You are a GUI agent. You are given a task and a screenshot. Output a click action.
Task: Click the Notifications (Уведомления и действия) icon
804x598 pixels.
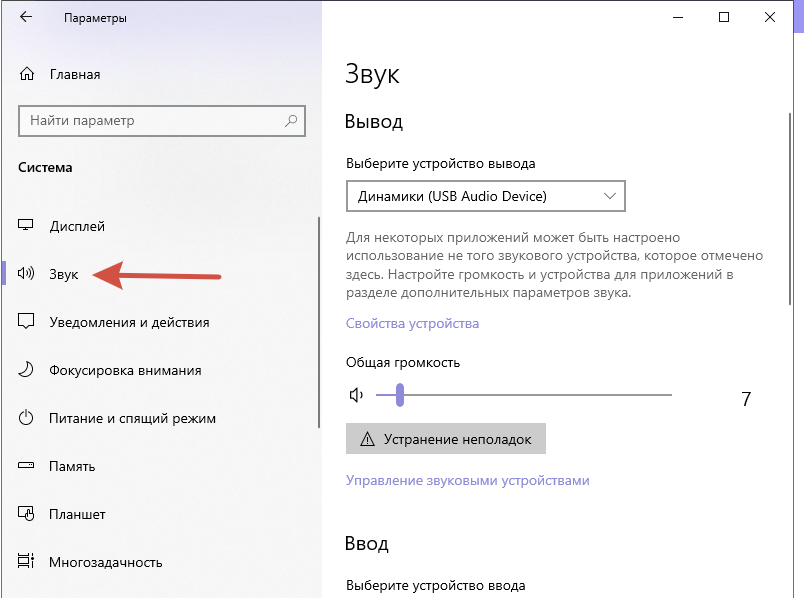27,322
